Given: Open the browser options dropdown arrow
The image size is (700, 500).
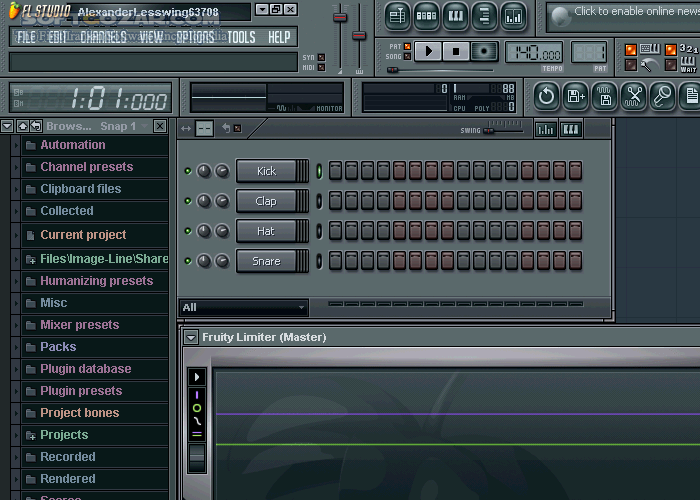Looking at the screenshot, I should 7,126.
